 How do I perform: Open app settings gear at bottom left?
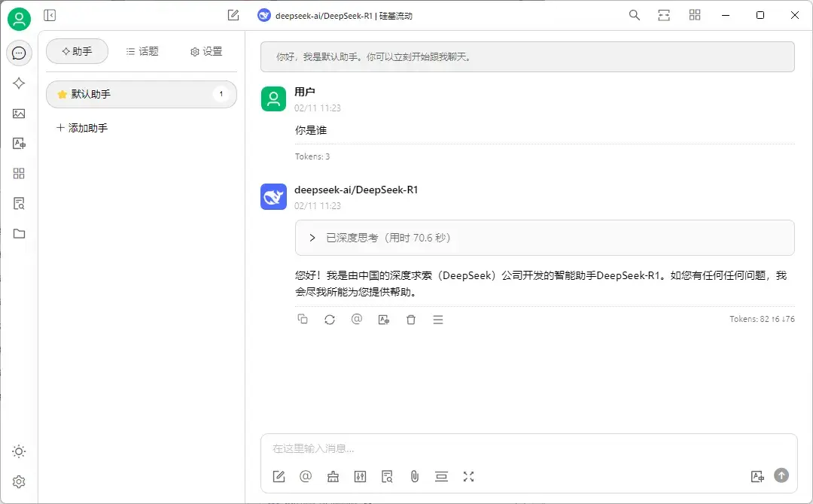[x=19, y=481]
